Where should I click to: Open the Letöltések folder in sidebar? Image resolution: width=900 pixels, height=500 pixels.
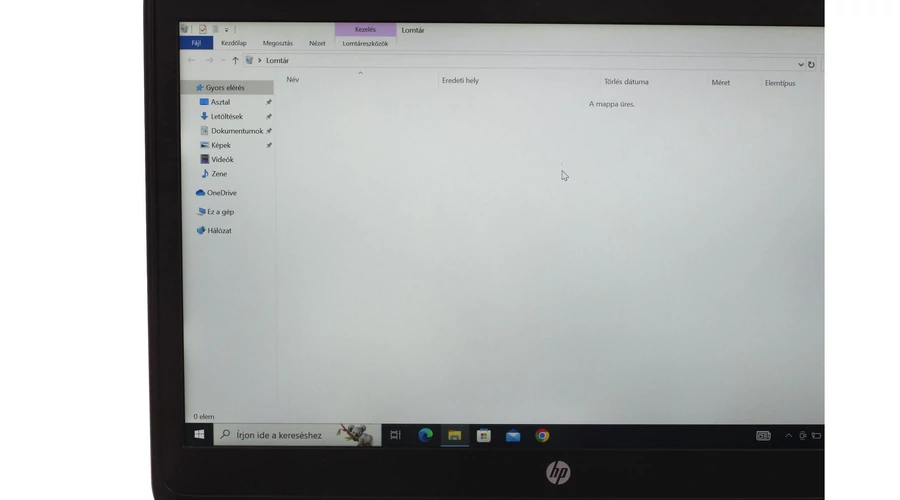226,116
